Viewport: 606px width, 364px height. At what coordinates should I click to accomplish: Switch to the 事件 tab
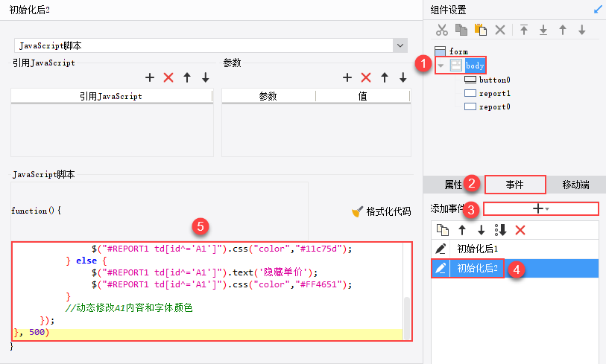(x=515, y=185)
